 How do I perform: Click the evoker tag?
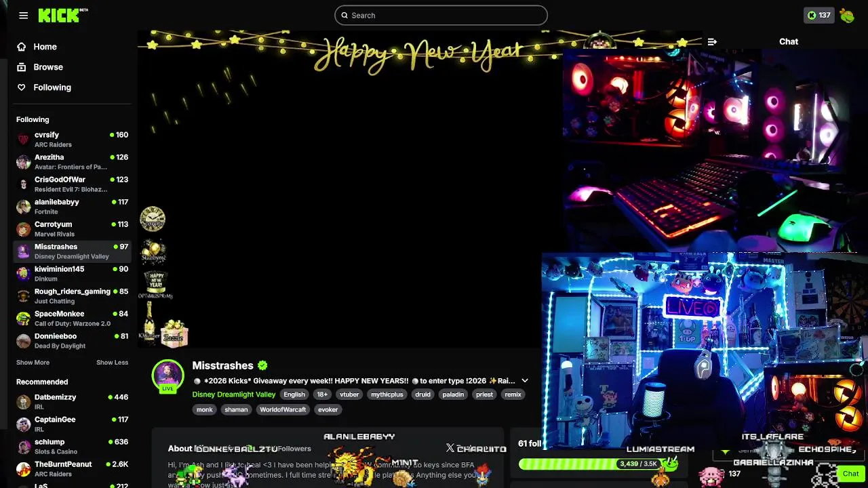coord(328,409)
